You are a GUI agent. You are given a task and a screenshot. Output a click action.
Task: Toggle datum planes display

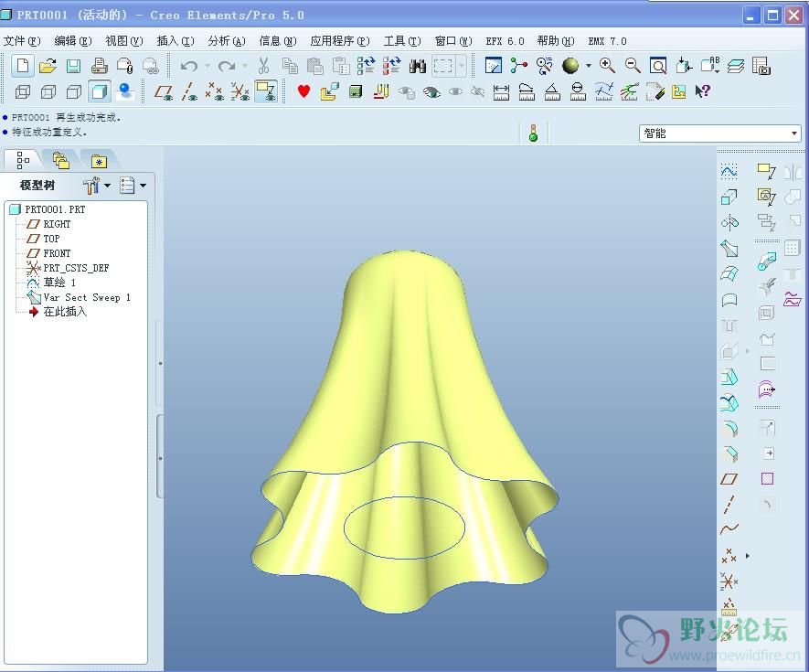164,91
